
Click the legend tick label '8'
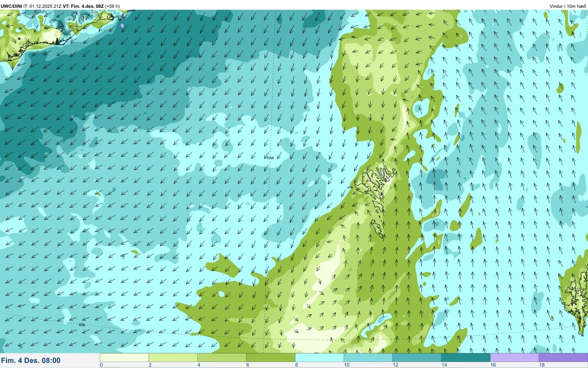tap(296, 365)
